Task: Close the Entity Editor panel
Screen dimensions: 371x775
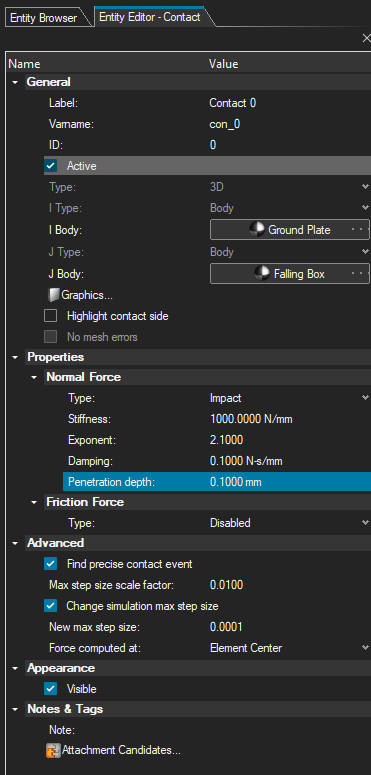Action: point(366,39)
